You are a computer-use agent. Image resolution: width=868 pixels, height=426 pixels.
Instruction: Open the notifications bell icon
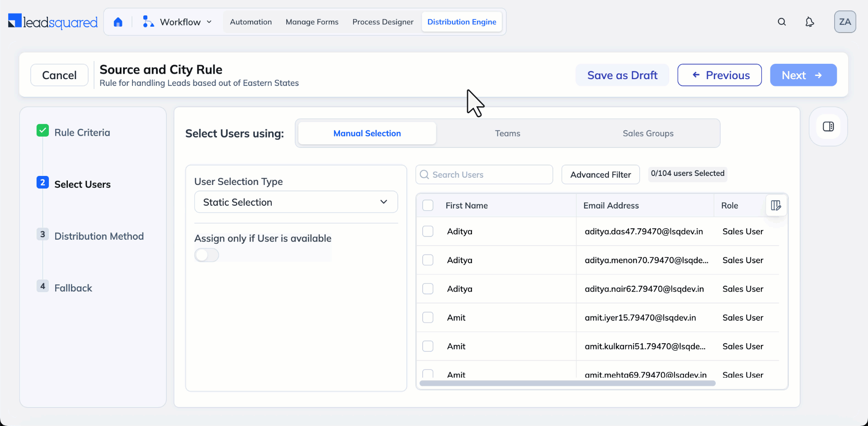click(810, 22)
